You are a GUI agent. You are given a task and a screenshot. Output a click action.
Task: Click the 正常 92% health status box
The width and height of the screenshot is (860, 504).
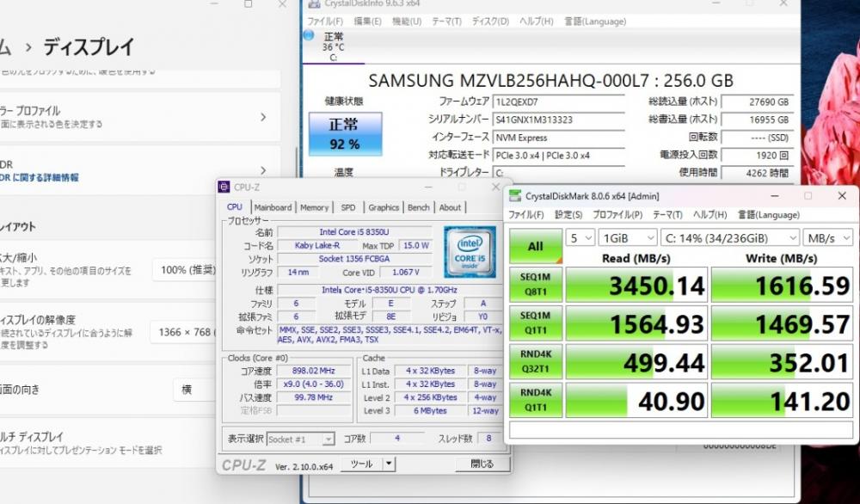(x=345, y=134)
